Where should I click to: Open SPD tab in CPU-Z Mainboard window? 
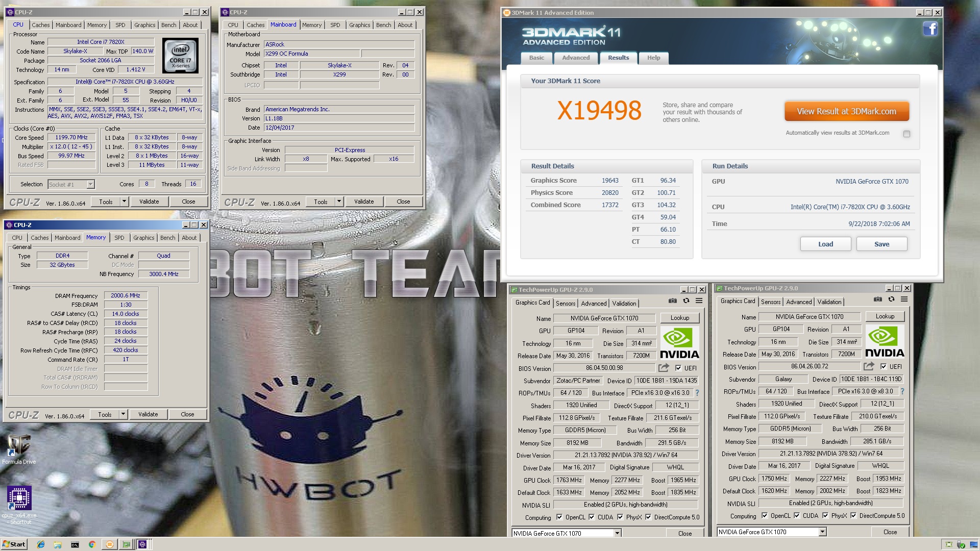click(335, 25)
